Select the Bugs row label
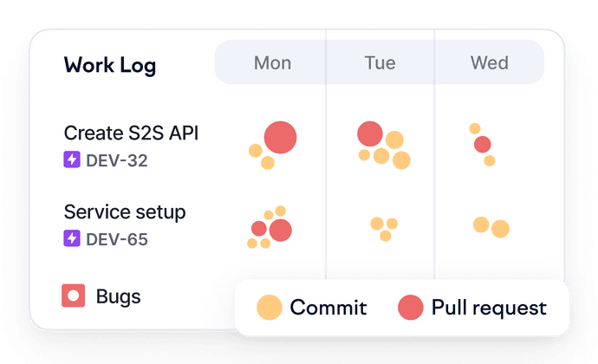This screenshot has width=598, height=364. (118, 297)
